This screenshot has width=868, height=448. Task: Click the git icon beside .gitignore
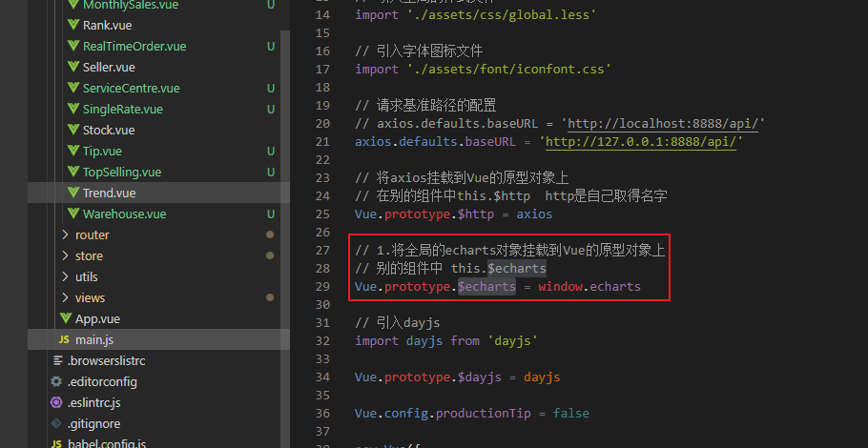click(56, 423)
